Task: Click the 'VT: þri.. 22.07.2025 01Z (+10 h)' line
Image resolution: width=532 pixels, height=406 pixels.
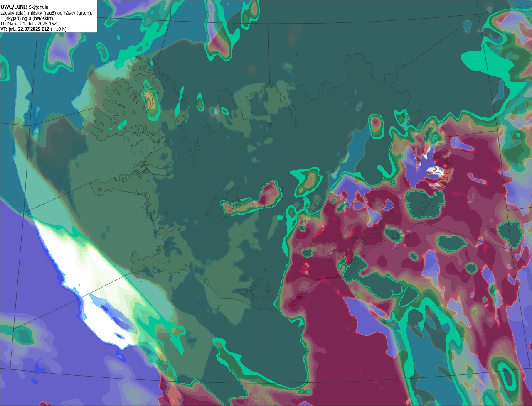Action: tap(34, 29)
